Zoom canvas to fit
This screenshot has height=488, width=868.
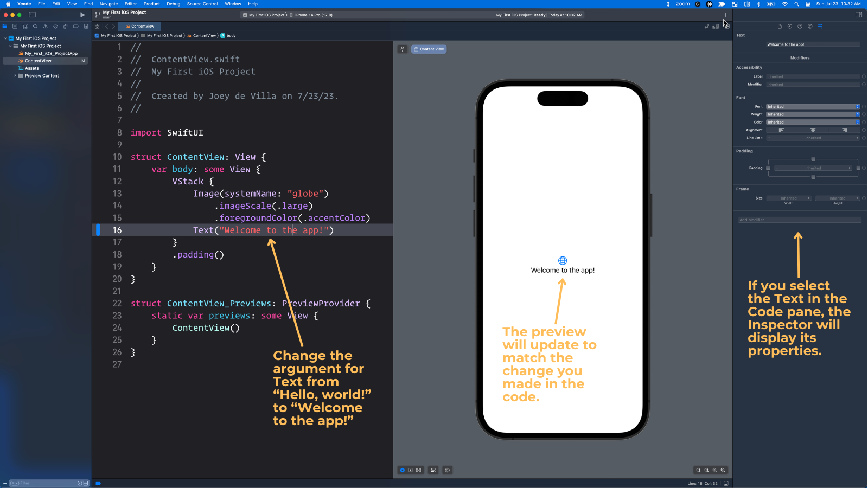[x=715, y=470]
